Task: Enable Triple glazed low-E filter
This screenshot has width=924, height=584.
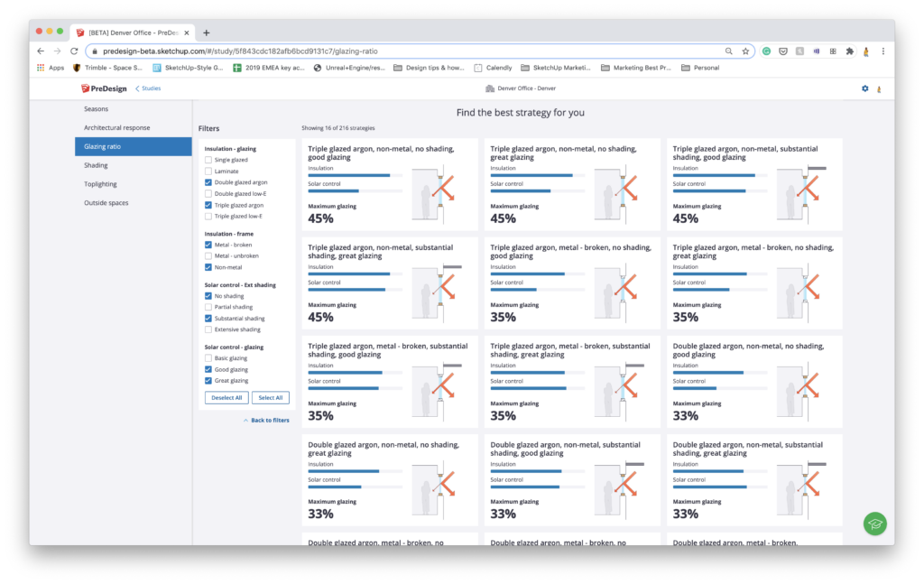Action: [x=208, y=217]
